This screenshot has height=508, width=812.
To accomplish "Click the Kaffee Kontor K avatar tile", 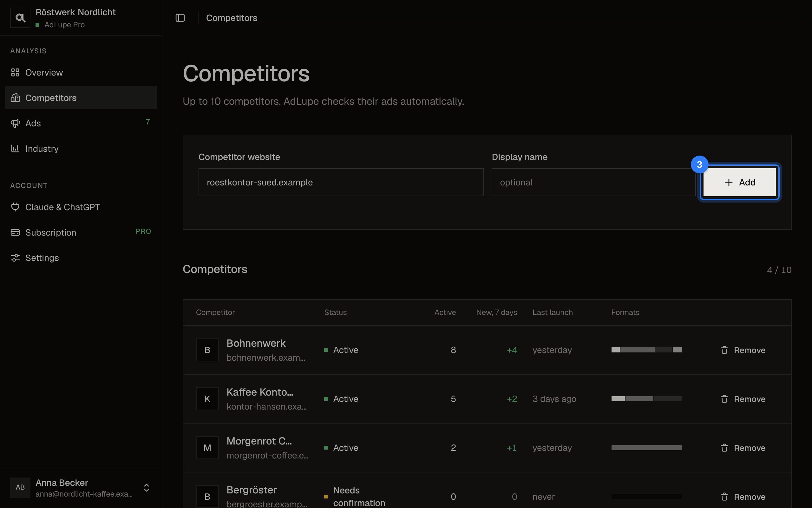I will (x=207, y=399).
